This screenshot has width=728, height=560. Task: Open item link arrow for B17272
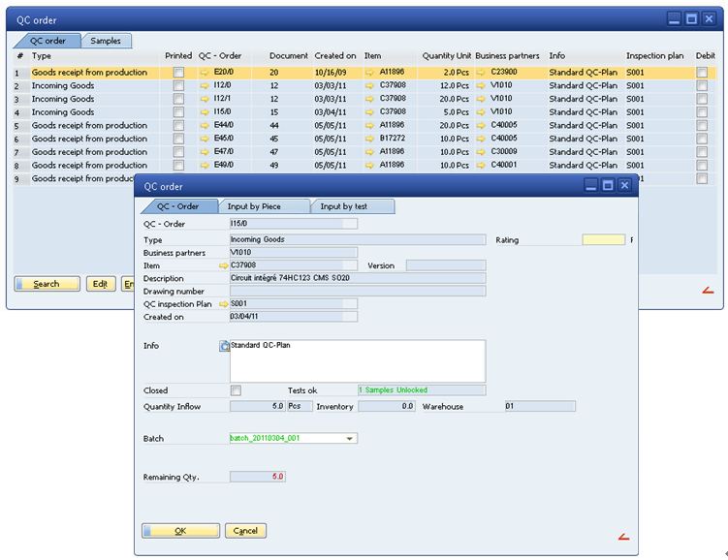(x=371, y=139)
